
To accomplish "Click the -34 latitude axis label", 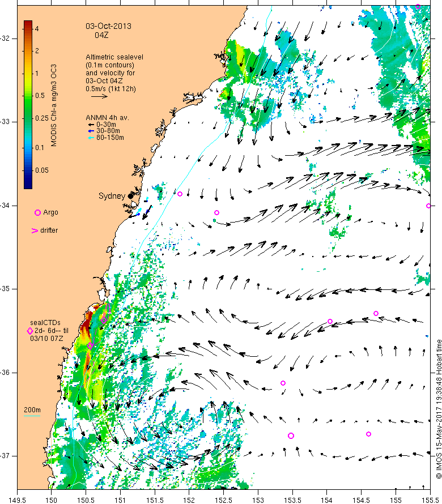I will [5, 206].
